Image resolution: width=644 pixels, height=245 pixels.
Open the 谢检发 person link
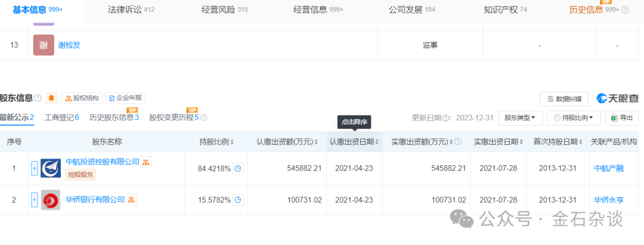[x=69, y=45]
